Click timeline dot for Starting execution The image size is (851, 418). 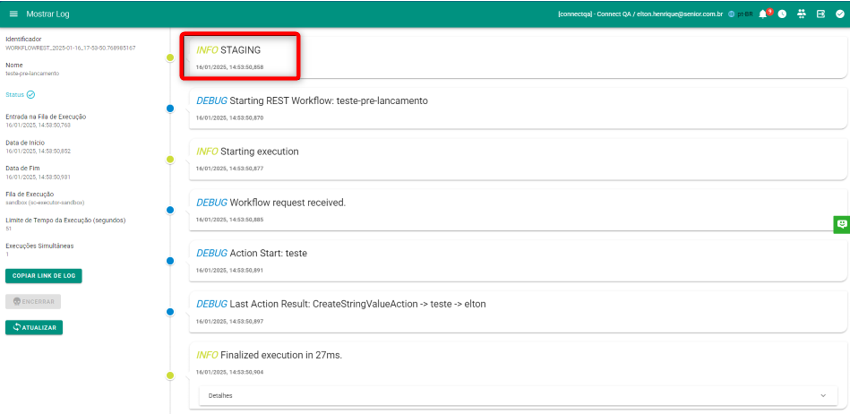[170, 159]
